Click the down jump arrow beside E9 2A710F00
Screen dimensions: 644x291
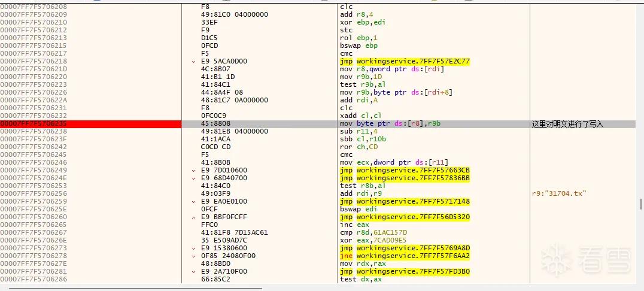(193, 272)
